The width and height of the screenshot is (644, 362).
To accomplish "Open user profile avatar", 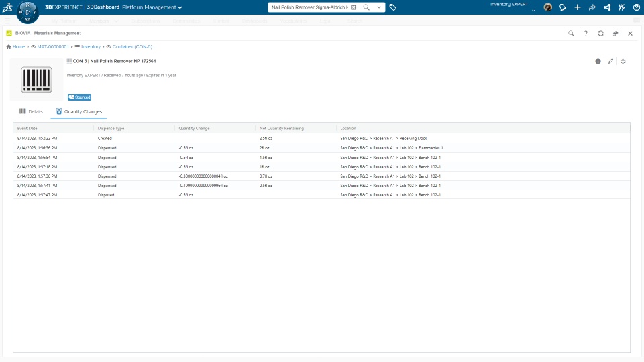I will point(547,7).
